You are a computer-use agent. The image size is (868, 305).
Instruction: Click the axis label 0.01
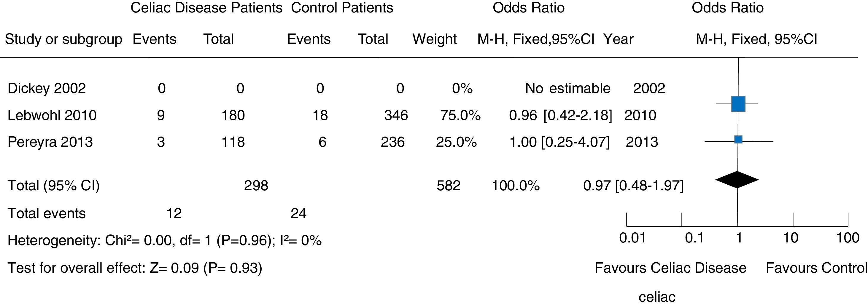pyautogui.click(x=632, y=238)
